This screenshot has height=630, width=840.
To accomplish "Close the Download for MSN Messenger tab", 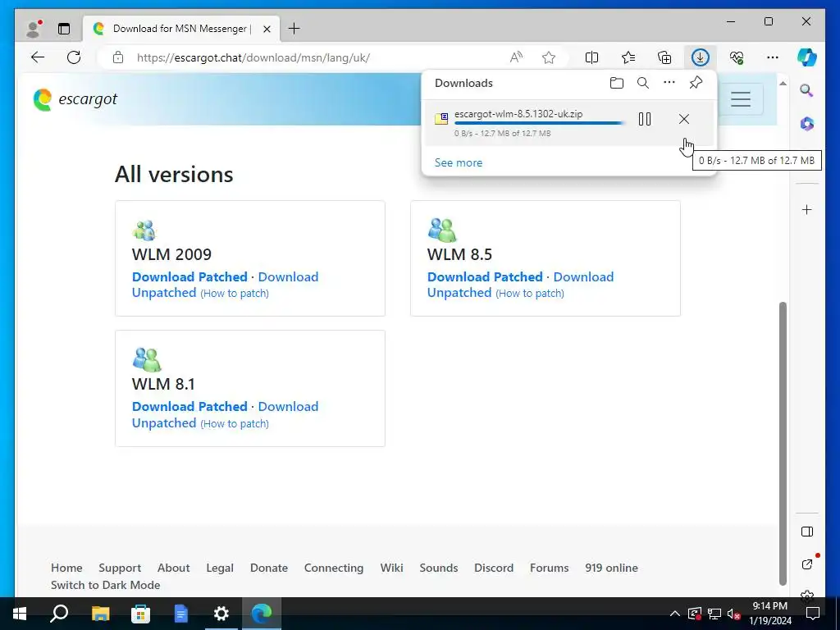I will (x=267, y=29).
